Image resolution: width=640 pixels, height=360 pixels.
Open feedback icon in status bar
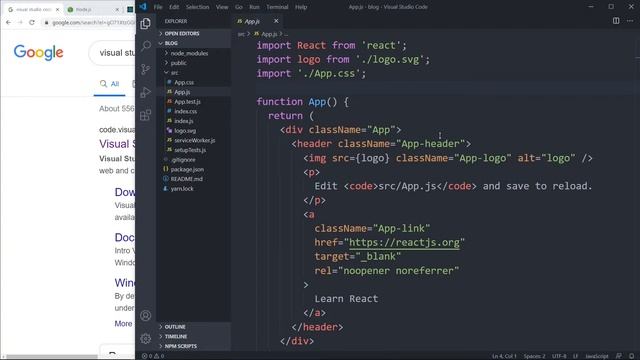tap(619, 356)
